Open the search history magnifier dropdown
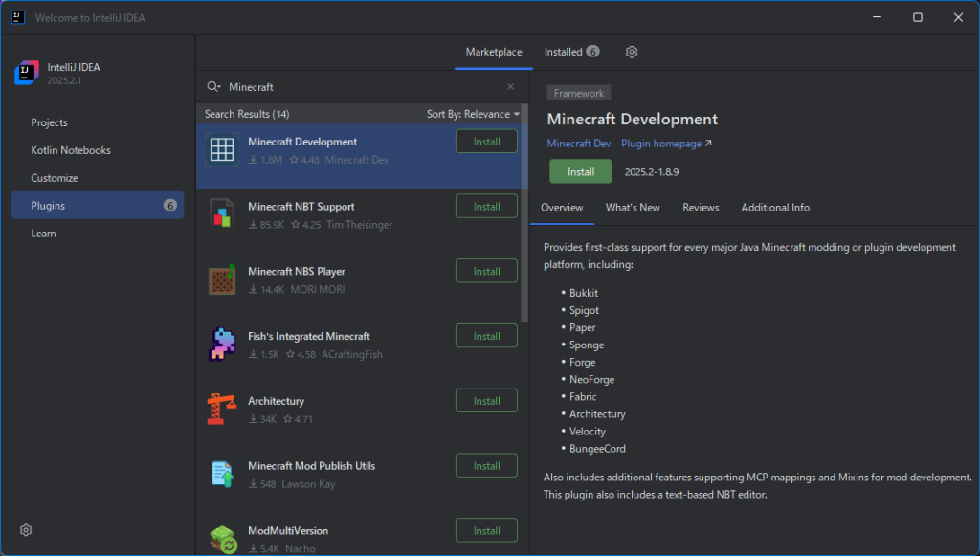The image size is (980, 556). click(x=213, y=87)
